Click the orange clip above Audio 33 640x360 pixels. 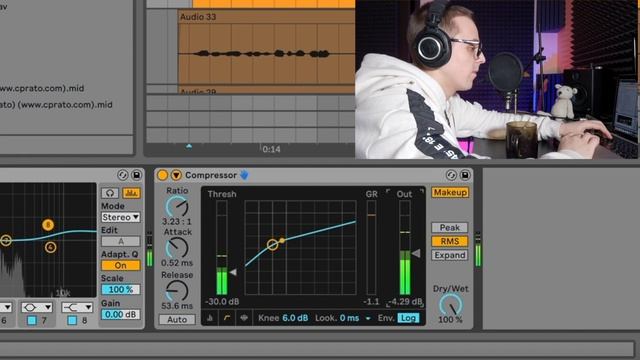point(273,4)
